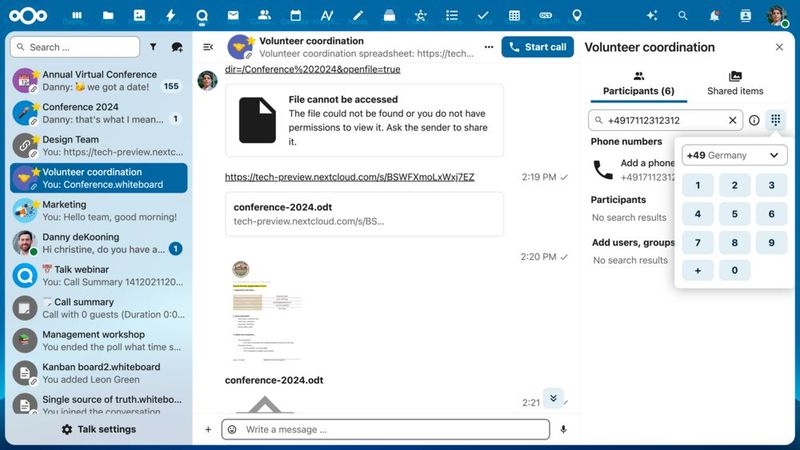Open Kanban board2.whiteboard conversation
Viewport: 800px width, 450px height.
[x=99, y=373]
